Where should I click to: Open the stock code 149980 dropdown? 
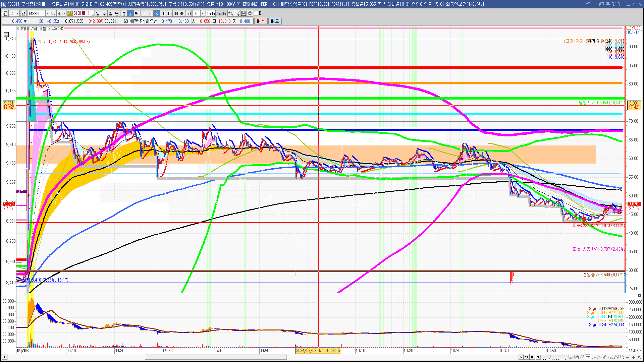48,13
